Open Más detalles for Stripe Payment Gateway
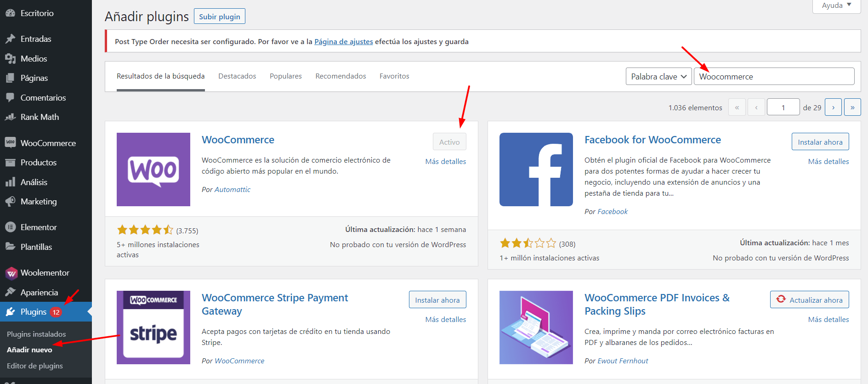This screenshot has height=384, width=868. click(x=446, y=320)
